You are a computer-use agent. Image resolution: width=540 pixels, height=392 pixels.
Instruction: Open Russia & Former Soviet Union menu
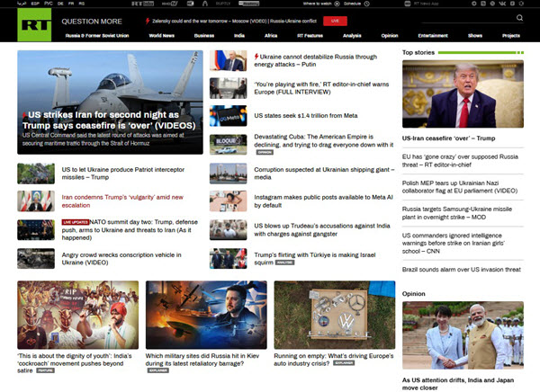tap(97, 35)
